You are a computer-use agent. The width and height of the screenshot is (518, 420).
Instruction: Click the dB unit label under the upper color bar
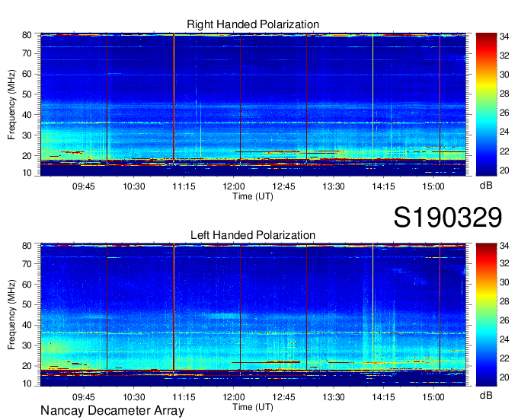coord(486,186)
